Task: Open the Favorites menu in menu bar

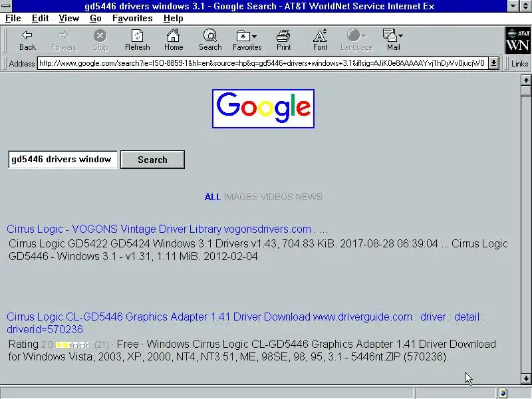Action: click(132, 19)
